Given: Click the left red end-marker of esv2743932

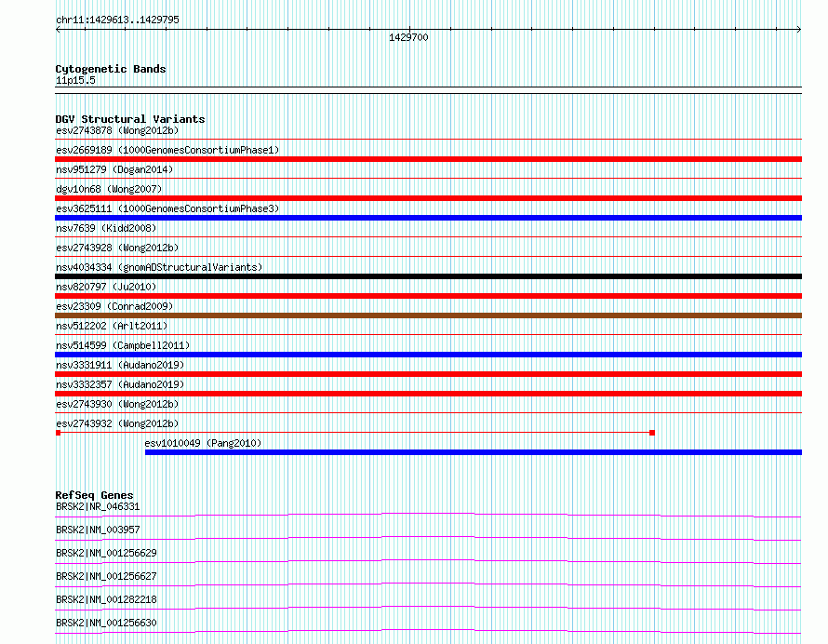Looking at the screenshot, I should 58,433.
